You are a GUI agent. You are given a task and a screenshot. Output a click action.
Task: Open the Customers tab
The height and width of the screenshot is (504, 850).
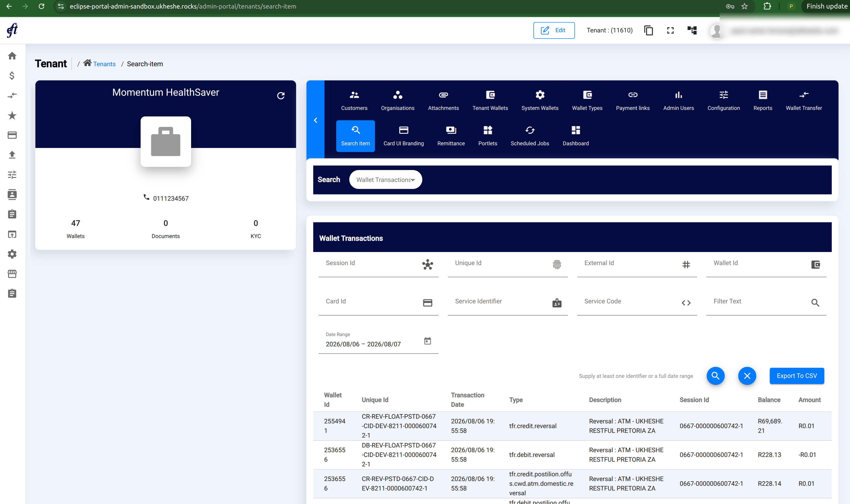coord(354,100)
